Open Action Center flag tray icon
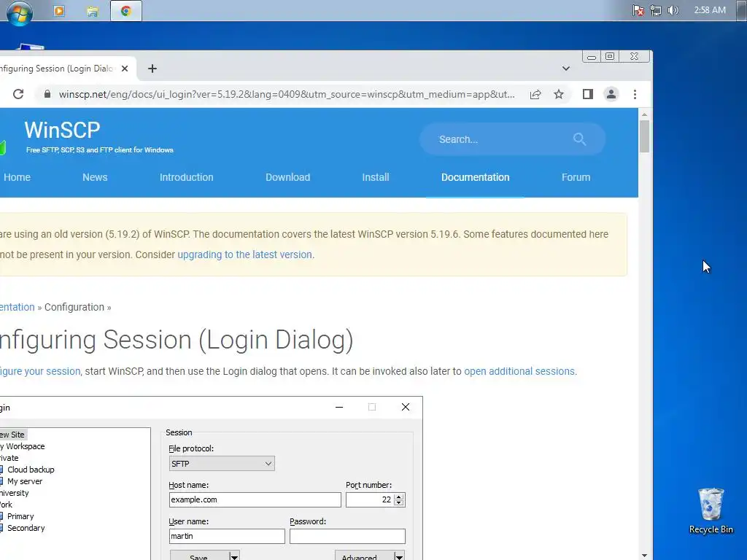Image resolution: width=747 pixels, height=560 pixels. [x=638, y=10]
